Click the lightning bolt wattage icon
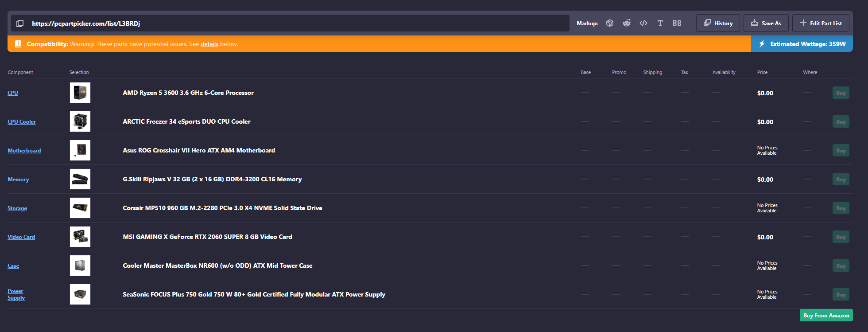Screen dimensions: 868x332 [762, 44]
